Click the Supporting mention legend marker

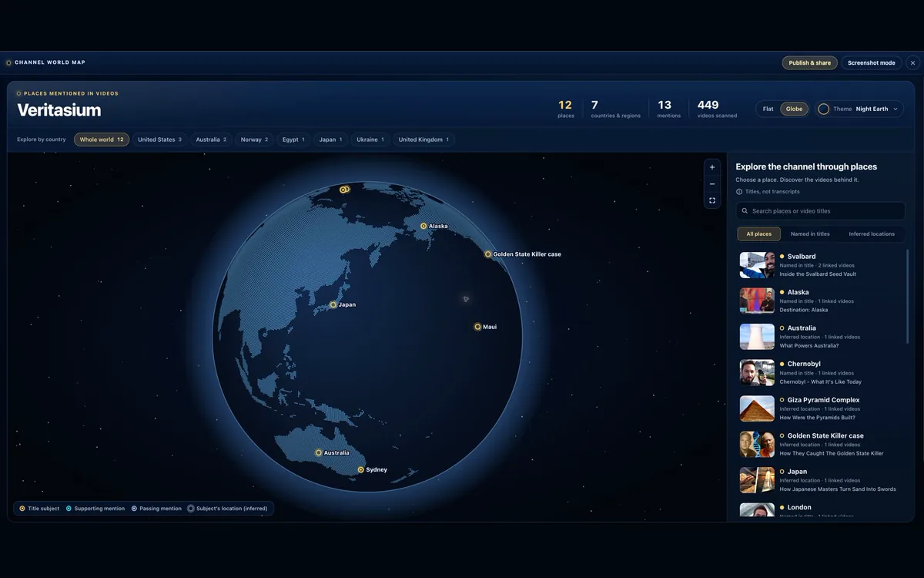point(69,509)
